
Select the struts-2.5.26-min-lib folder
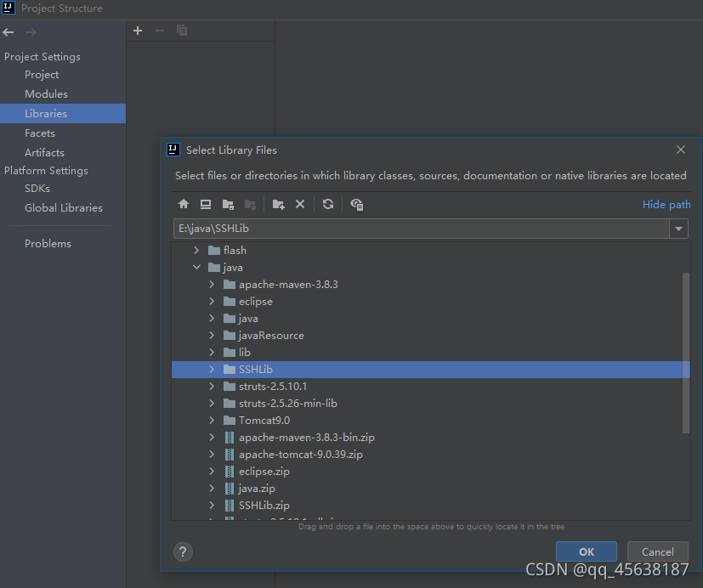pos(430,404)
